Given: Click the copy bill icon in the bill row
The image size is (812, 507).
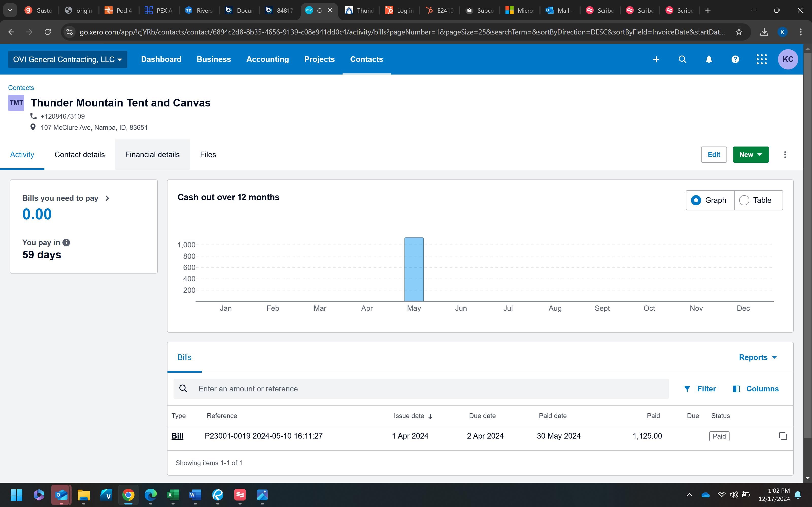Looking at the screenshot, I should point(783,436).
